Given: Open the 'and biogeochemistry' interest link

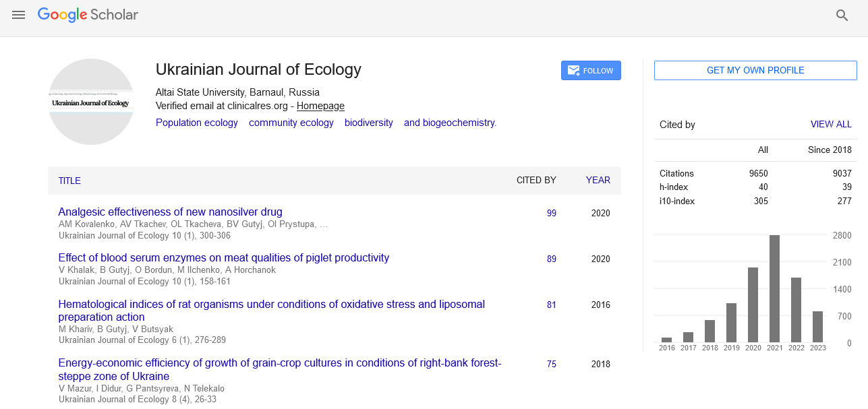Looking at the screenshot, I should (x=450, y=123).
